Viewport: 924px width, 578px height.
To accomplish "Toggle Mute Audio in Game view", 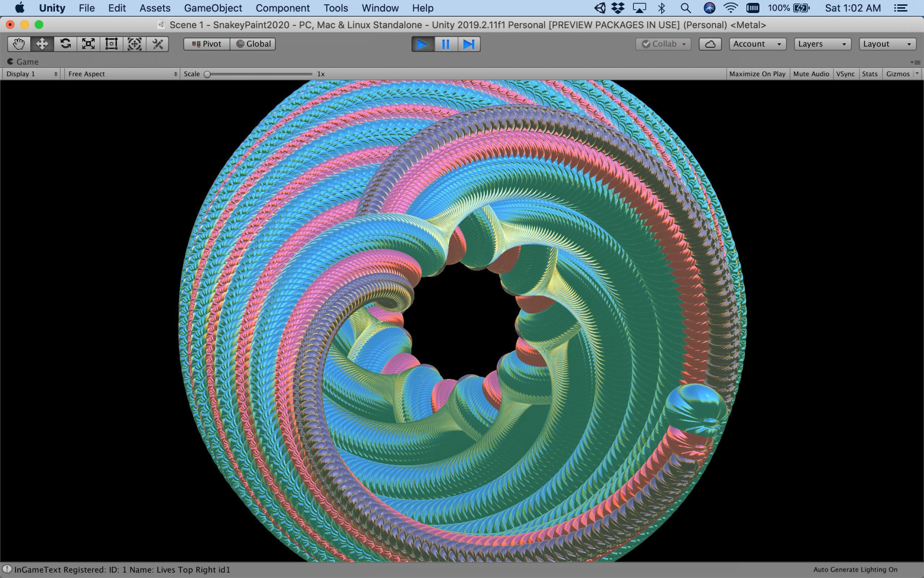I will pos(811,74).
